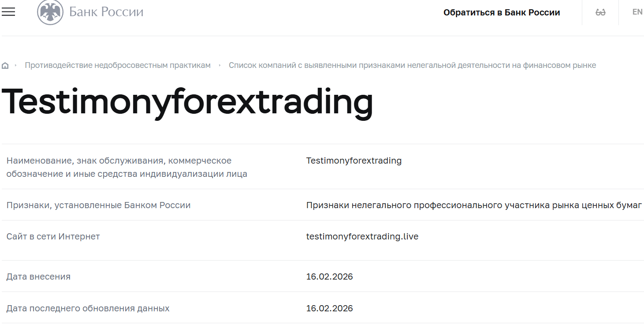
Task: Select the illegal securities market participant description text
Action: [x=474, y=205]
